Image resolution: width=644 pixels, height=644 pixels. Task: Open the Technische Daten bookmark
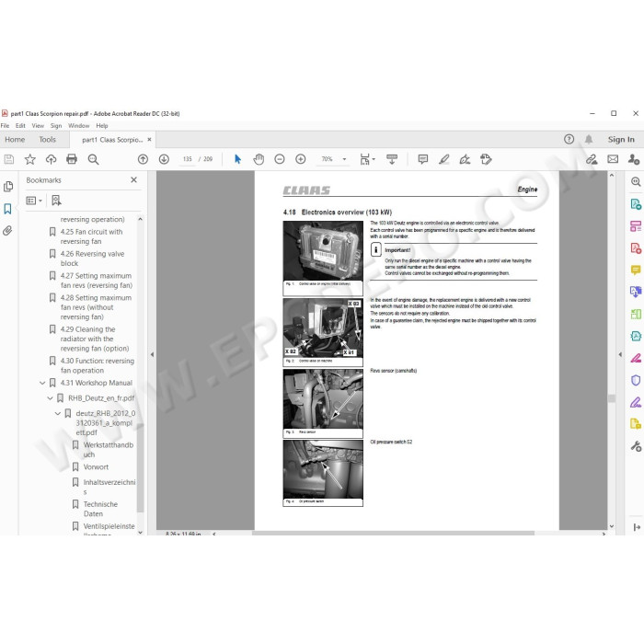click(100, 509)
